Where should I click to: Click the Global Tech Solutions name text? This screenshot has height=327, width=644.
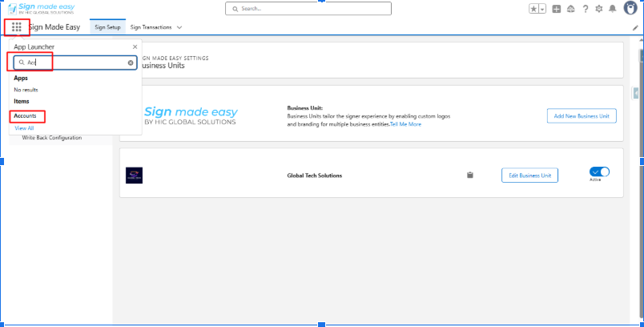pyautogui.click(x=314, y=176)
